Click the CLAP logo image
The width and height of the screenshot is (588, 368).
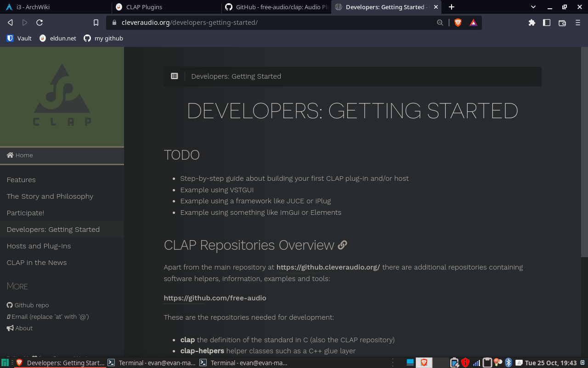click(62, 95)
